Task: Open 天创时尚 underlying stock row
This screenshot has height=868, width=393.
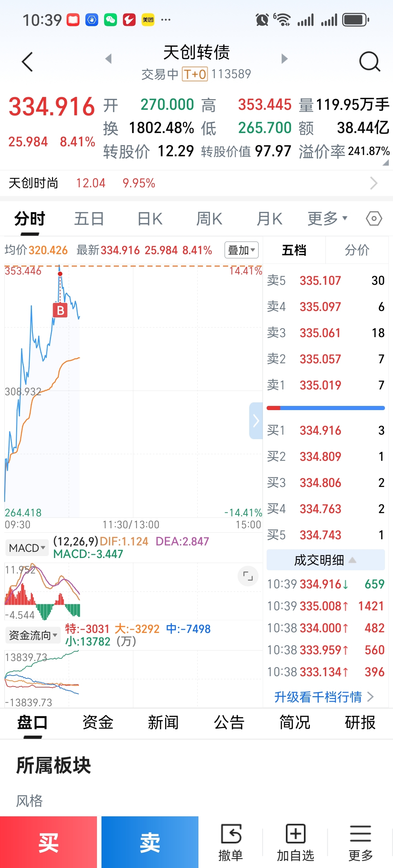Action: tap(196, 183)
